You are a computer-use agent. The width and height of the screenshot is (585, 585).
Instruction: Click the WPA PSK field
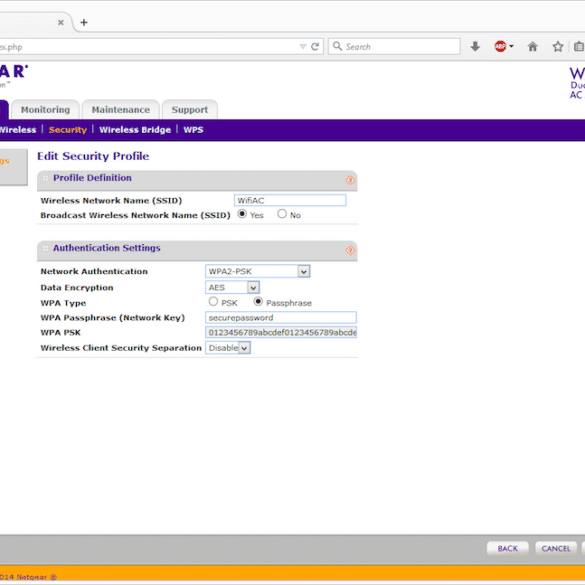pos(281,332)
